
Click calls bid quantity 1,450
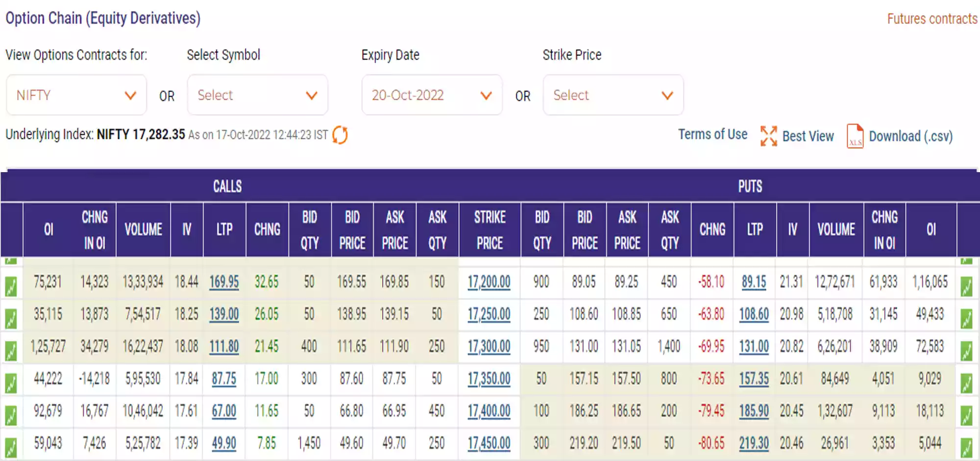pyautogui.click(x=309, y=443)
